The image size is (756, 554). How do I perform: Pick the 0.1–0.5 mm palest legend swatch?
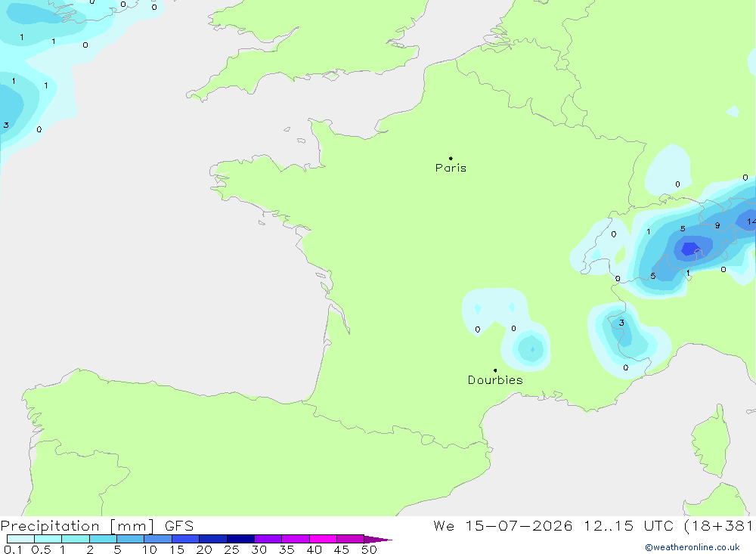coord(20,539)
